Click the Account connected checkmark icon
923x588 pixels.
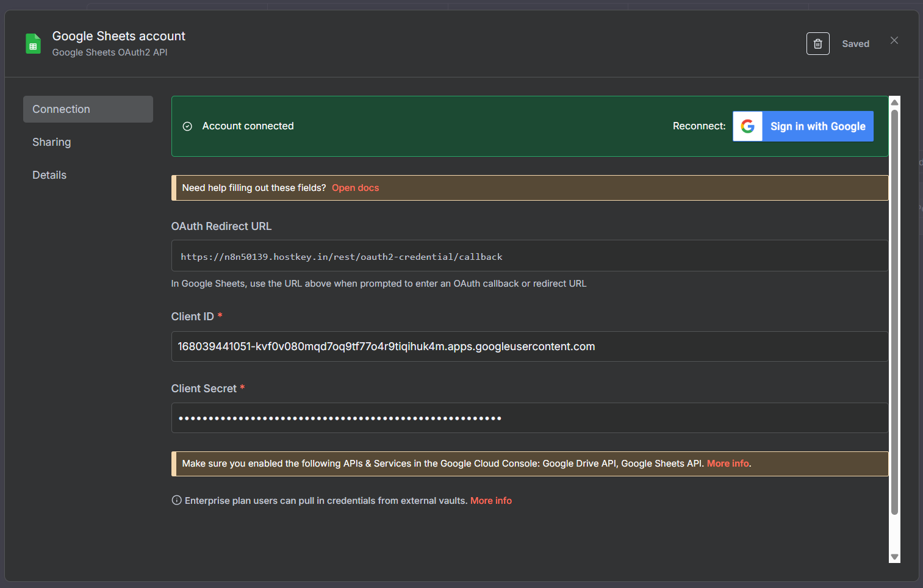click(188, 126)
